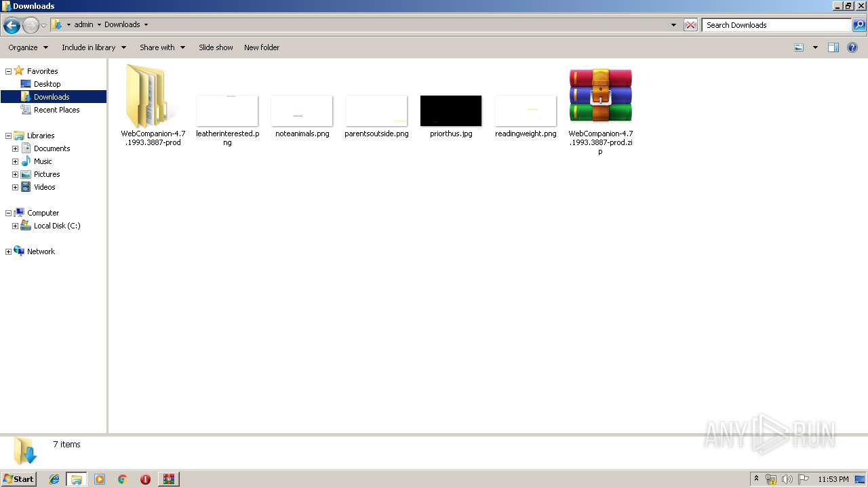868x488 pixels.
Task: Toggle the preview pane icon
Action: point(833,47)
